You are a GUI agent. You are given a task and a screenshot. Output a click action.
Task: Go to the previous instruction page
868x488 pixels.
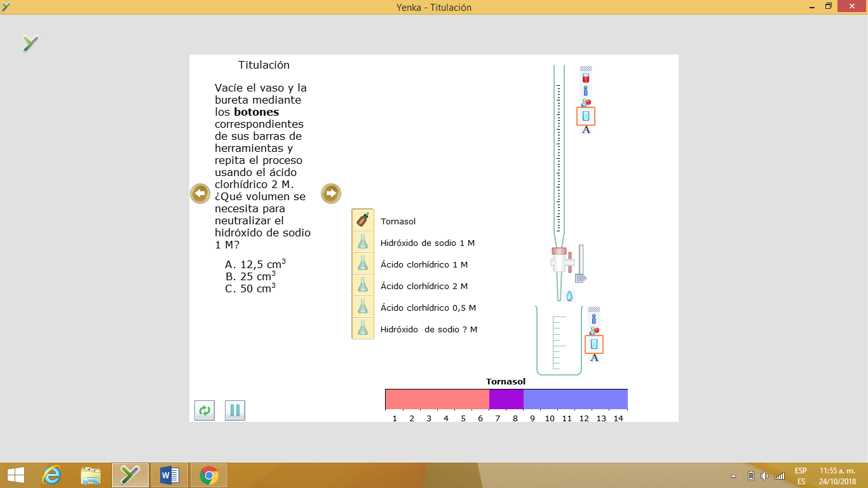(200, 193)
